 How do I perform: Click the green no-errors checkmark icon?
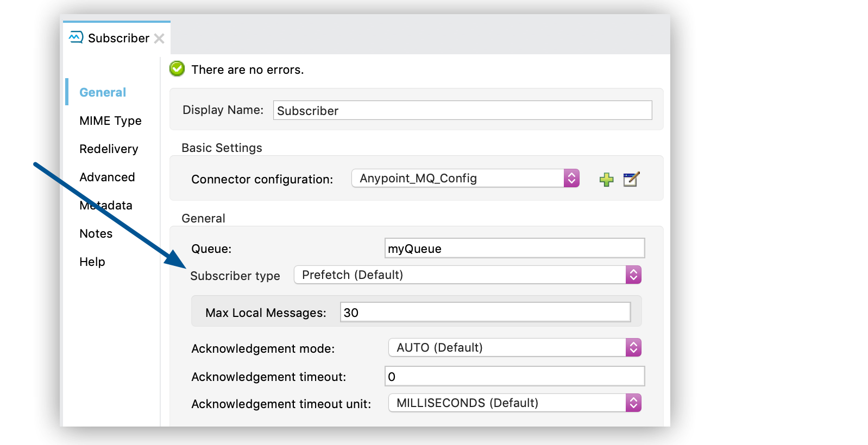pos(177,69)
